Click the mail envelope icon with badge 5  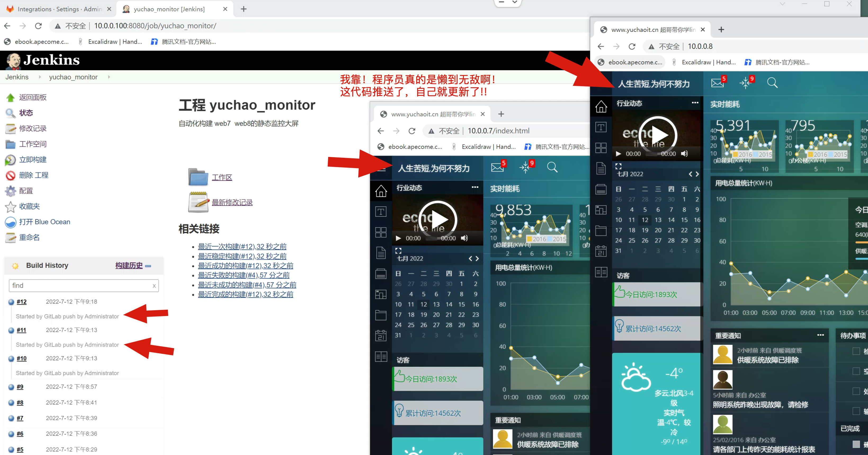[717, 83]
